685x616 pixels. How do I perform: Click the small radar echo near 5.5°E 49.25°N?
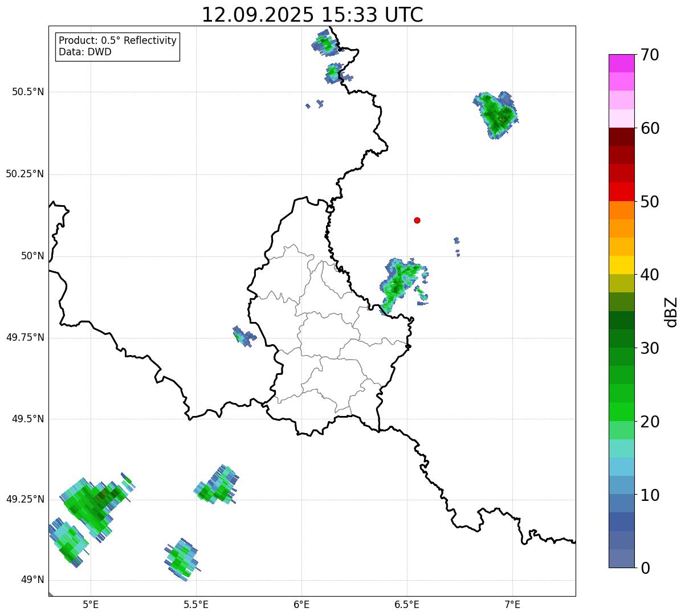click(217, 486)
